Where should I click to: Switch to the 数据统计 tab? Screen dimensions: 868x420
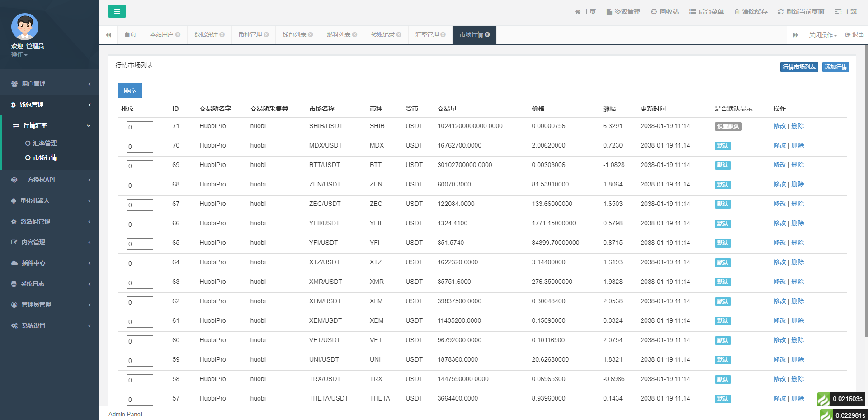(206, 33)
